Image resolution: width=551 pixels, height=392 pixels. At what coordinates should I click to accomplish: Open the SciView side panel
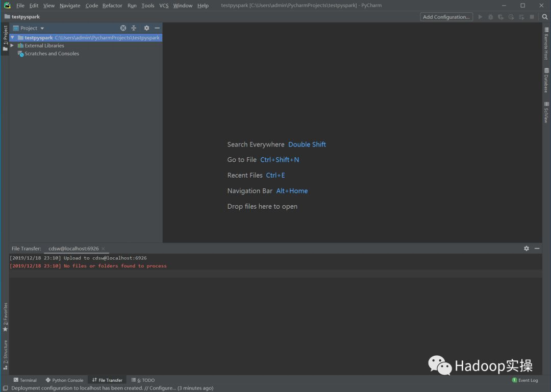(546, 112)
